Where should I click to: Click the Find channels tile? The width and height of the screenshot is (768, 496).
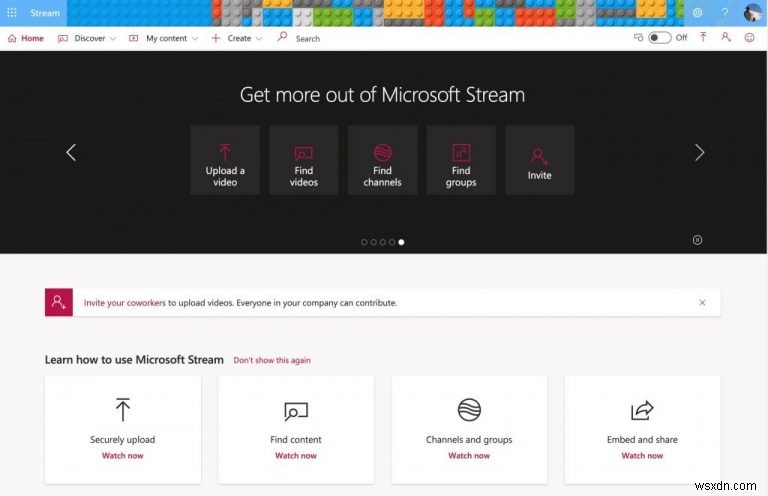tap(383, 160)
